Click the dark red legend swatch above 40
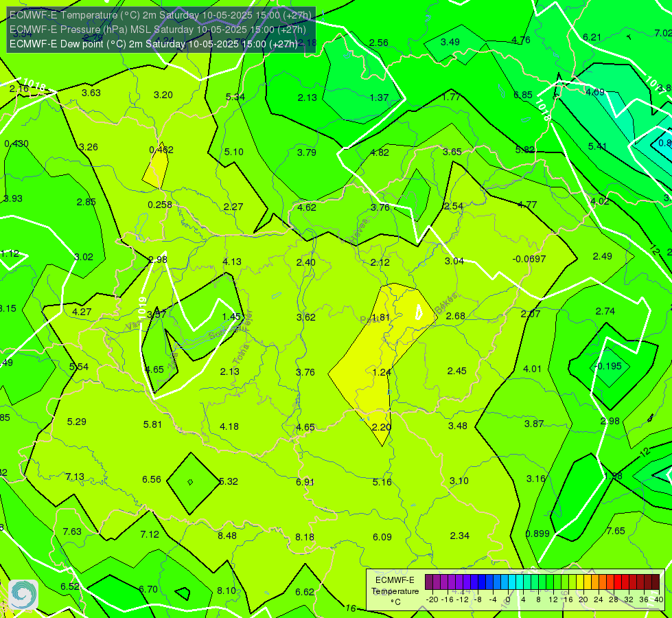This screenshot has width=672, height=618. pyautogui.click(x=656, y=582)
